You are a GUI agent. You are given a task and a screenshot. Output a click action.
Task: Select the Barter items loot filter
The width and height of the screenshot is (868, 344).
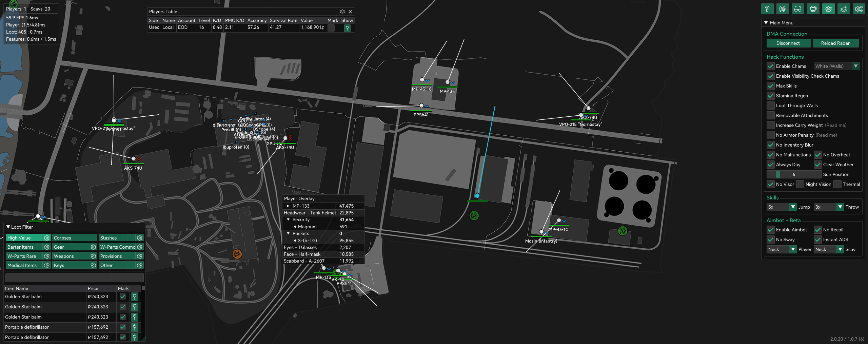24,247
